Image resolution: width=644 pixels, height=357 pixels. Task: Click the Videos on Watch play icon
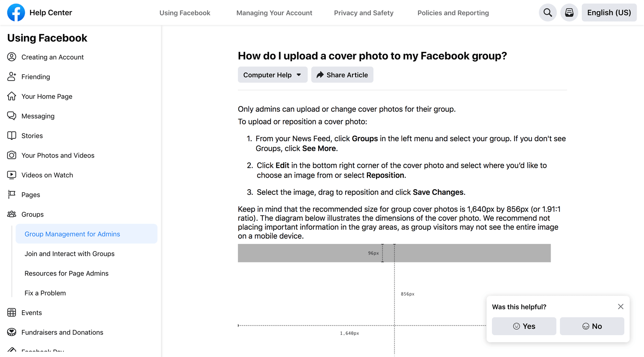[x=12, y=175]
